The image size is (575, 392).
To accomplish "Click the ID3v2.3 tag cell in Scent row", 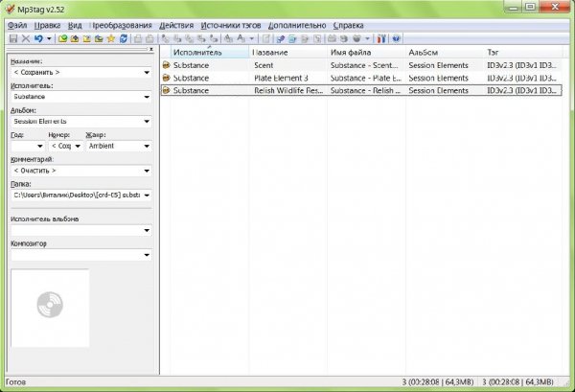I will [521, 65].
